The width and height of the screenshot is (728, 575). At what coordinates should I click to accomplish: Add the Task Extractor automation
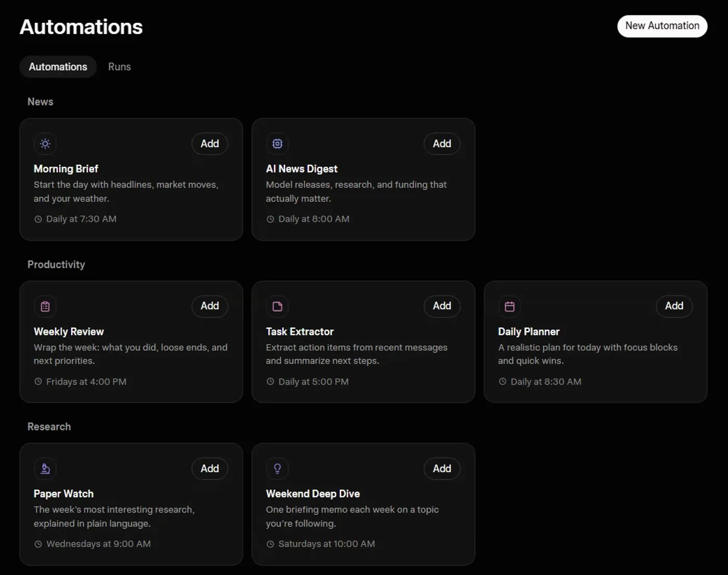pyautogui.click(x=442, y=306)
